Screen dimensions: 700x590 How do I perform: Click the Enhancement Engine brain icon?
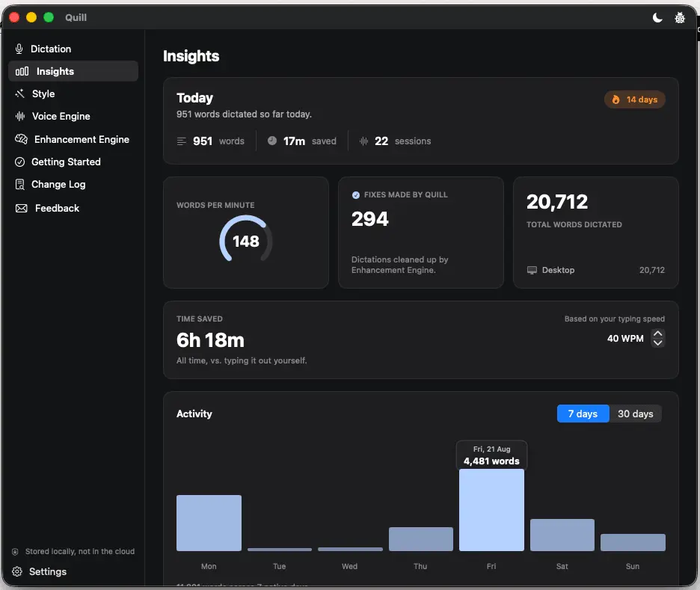[21, 139]
